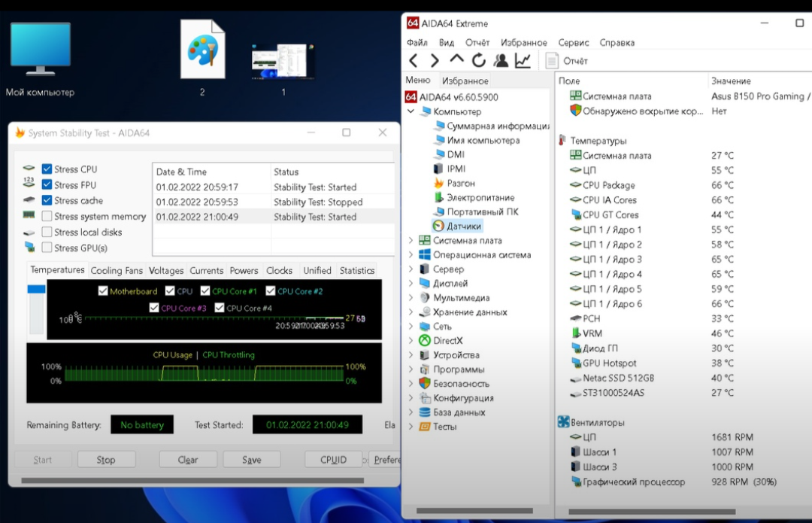This screenshot has width=812, height=523.
Task: Stop the stability test
Action: click(x=106, y=460)
